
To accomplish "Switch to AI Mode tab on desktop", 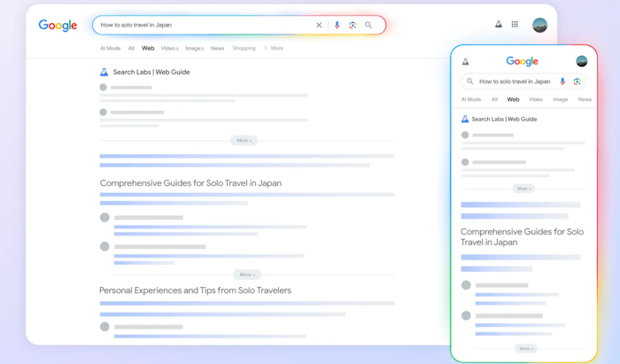I will pos(111,48).
